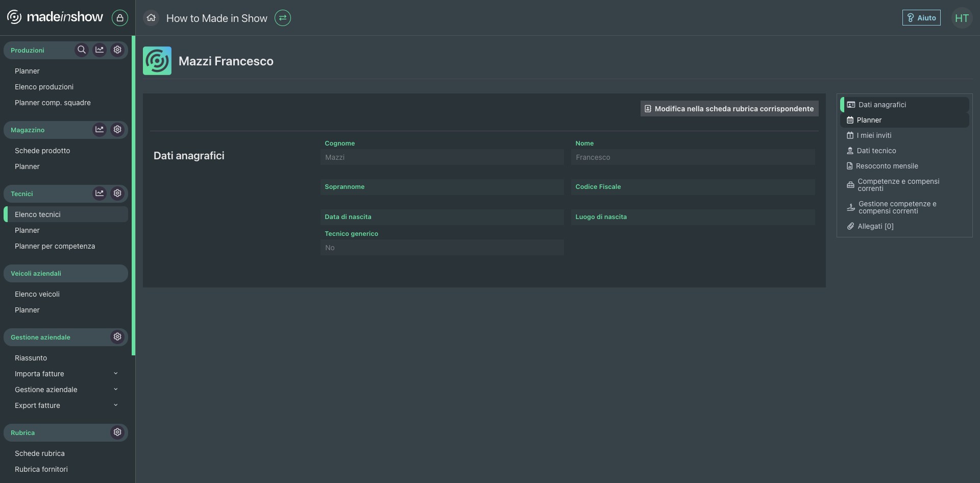980x483 pixels.
Task: Open Produzioni statistics chart icon
Action: point(100,50)
